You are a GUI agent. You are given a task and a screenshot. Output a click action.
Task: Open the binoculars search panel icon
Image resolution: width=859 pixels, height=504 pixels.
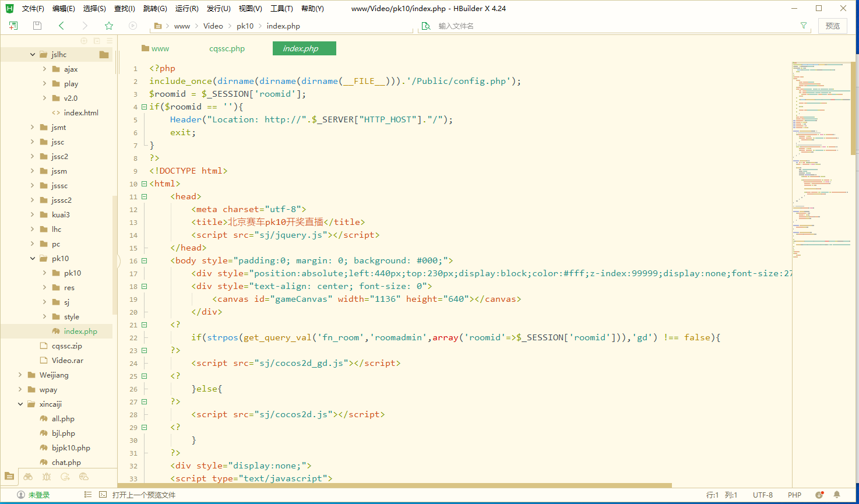coord(28,477)
